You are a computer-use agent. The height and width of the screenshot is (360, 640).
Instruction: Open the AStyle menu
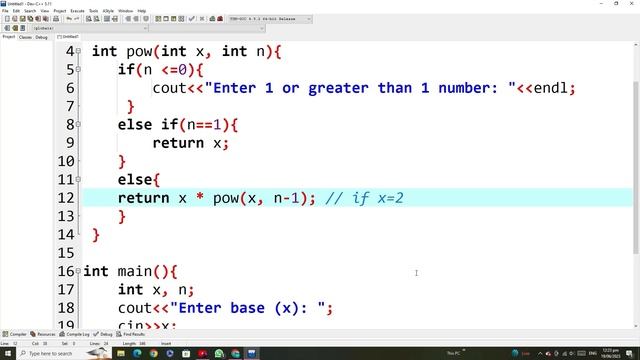[x=108, y=11]
